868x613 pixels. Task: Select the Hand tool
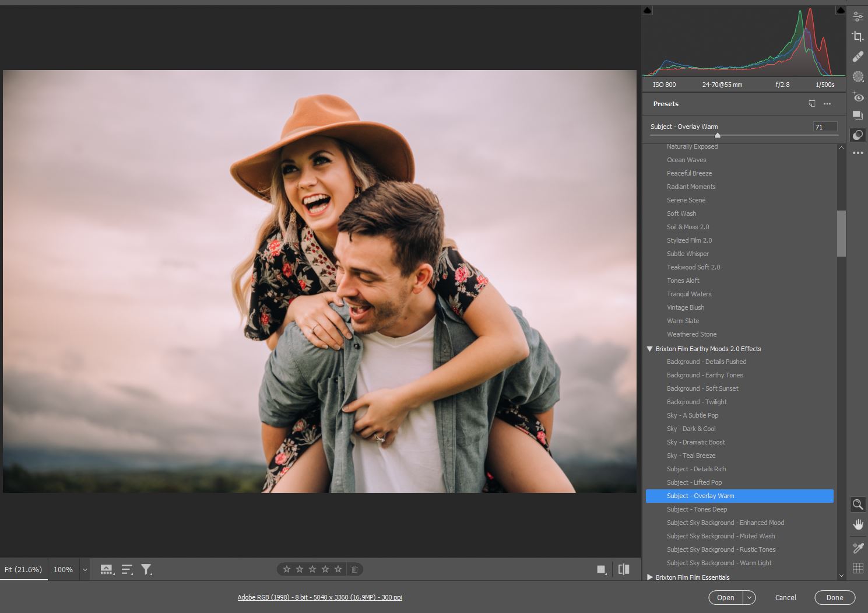[858, 524]
